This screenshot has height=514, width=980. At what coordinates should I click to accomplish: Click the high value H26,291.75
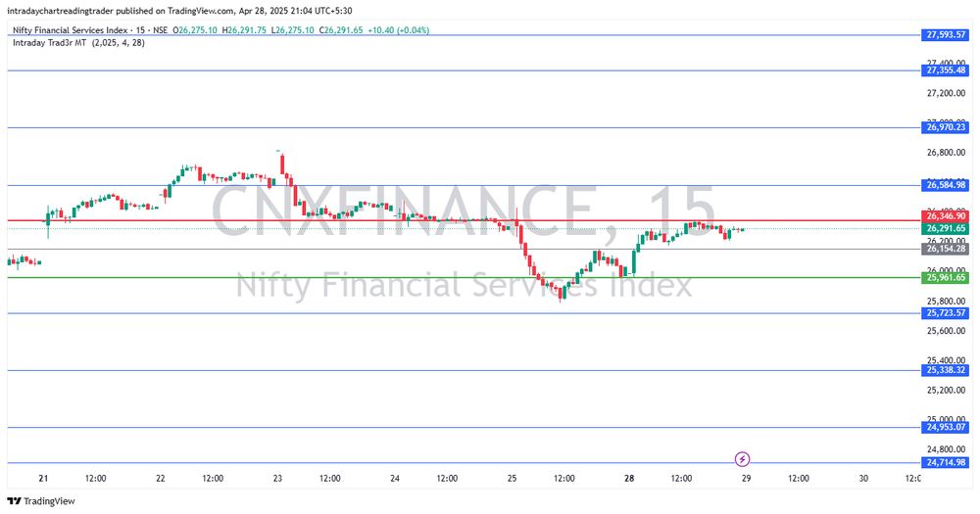[244, 30]
